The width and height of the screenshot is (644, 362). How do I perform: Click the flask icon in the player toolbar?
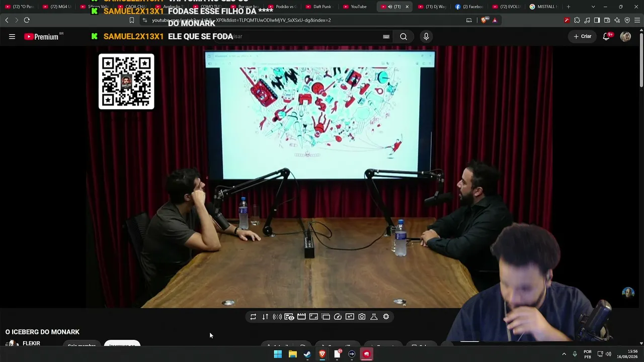pos(374,317)
